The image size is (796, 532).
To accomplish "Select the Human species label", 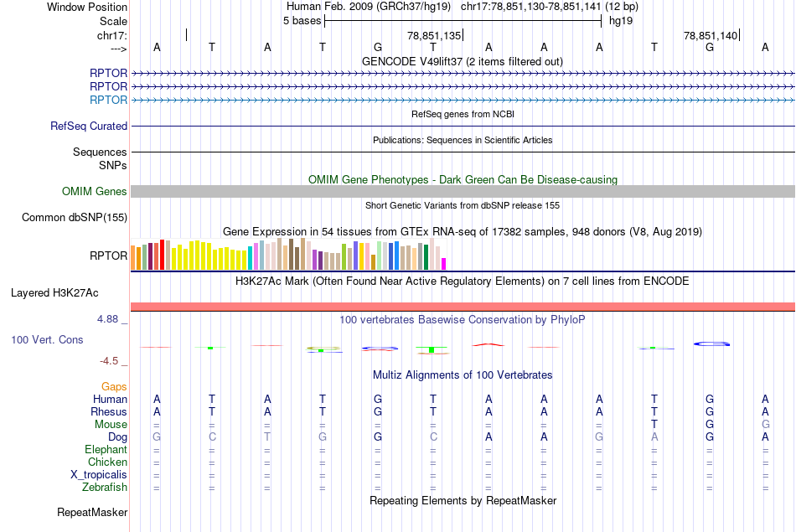I will [110, 400].
